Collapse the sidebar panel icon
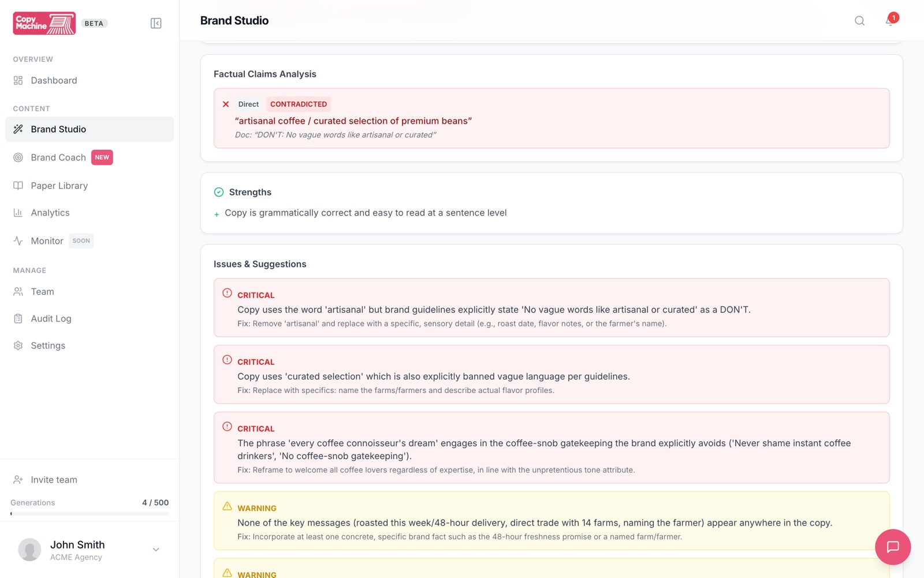 coord(156,23)
